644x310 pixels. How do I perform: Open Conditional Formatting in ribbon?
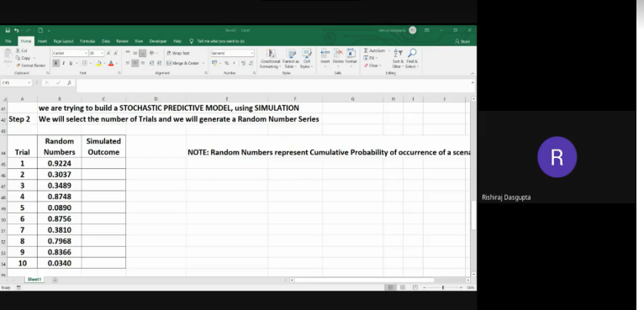click(270, 59)
